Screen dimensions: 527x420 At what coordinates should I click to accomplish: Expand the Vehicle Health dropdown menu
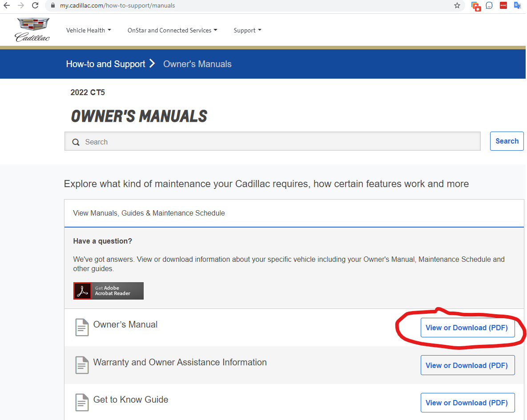click(x=89, y=30)
